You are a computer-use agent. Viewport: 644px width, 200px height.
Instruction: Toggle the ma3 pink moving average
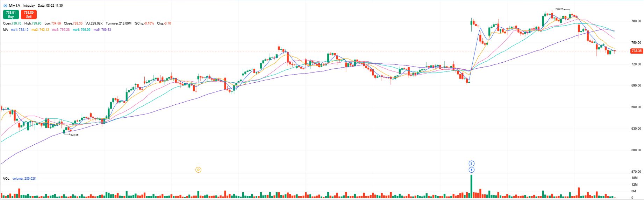(x=61, y=30)
